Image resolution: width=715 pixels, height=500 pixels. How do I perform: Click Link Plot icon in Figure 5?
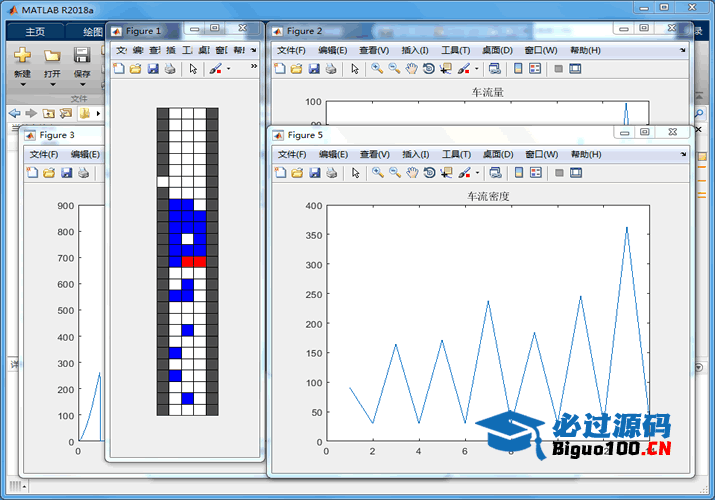tap(496, 173)
